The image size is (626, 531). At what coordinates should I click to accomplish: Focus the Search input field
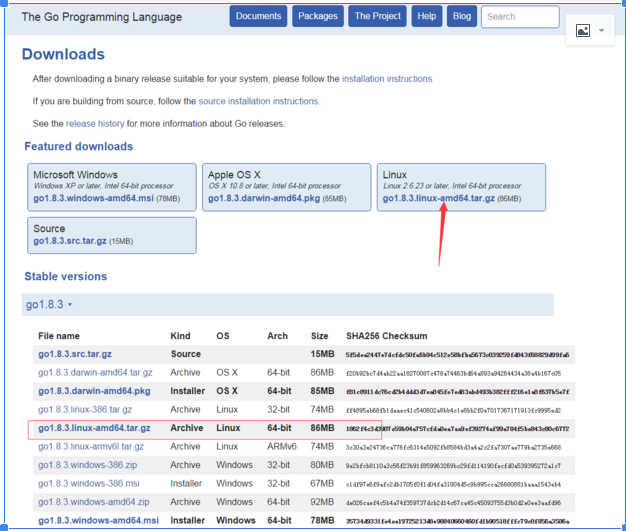(x=519, y=17)
